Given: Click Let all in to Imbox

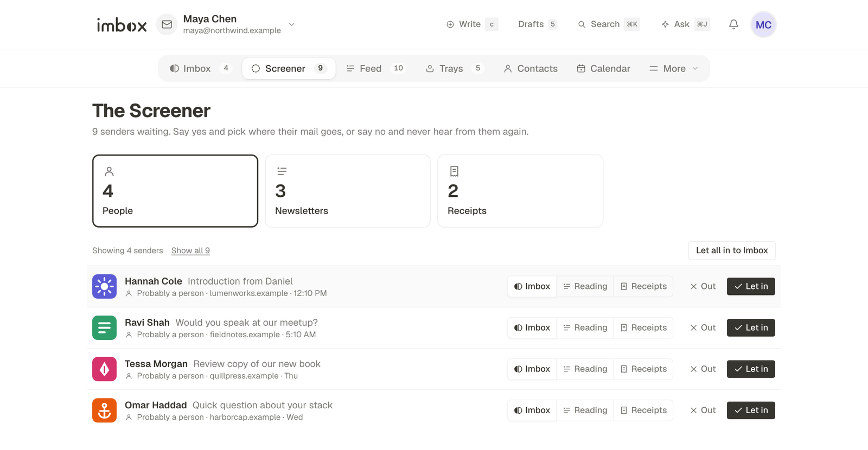Looking at the screenshot, I should coord(732,250).
